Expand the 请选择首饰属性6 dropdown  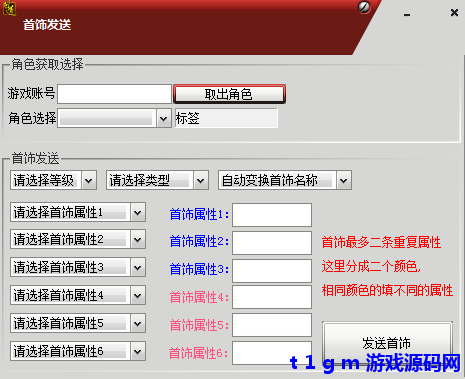pyautogui.click(x=138, y=351)
